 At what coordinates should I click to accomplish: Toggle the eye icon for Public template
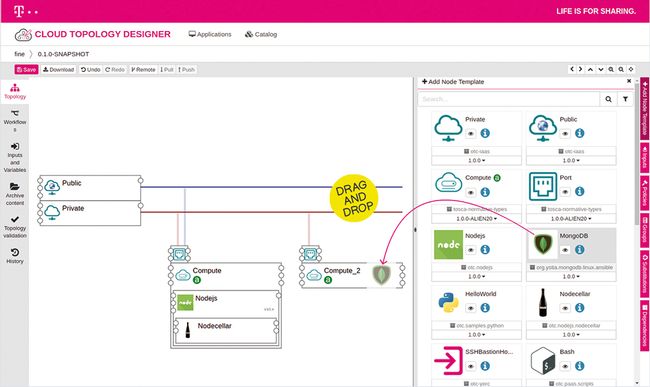pyautogui.click(x=565, y=134)
